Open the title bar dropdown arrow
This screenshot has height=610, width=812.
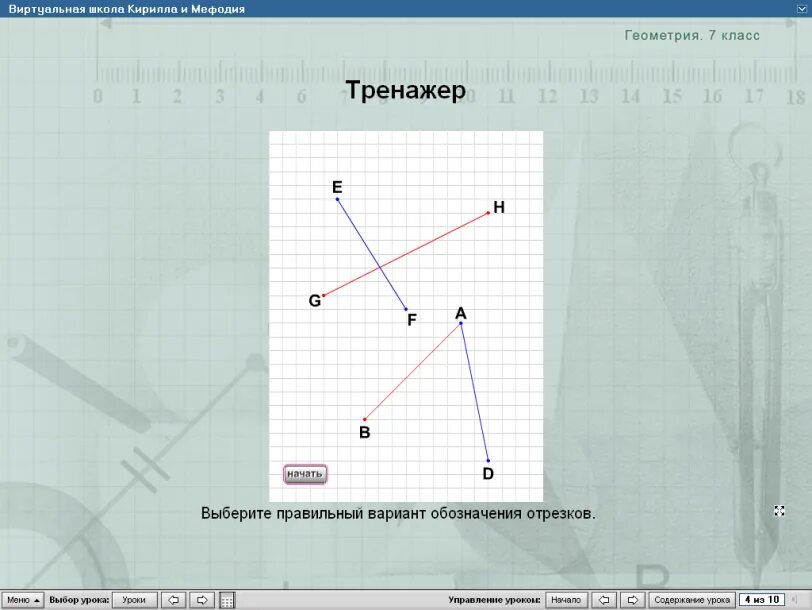(802, 9)
